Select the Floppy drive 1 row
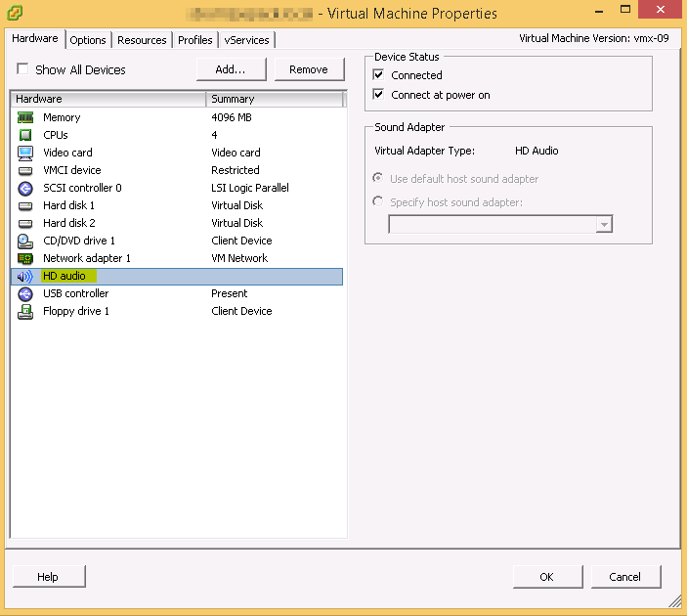687x616 pixels. (177, 311)
